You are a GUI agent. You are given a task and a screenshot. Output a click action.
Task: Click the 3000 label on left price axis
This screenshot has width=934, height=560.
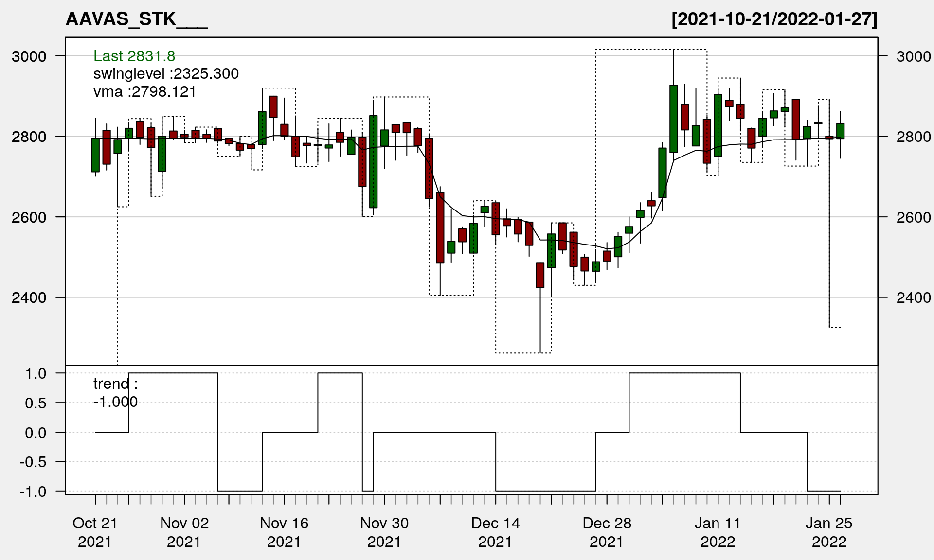point(29,56)
